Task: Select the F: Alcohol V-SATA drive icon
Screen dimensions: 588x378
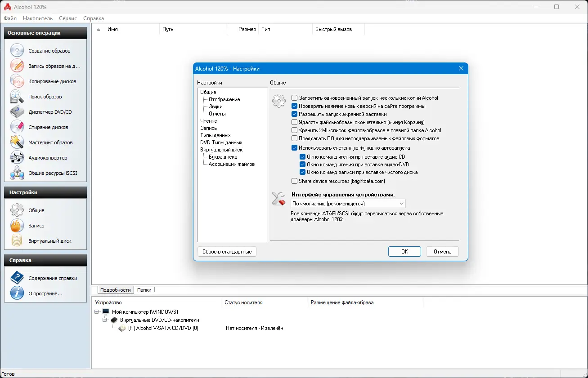Action: (x=122, y=328)
